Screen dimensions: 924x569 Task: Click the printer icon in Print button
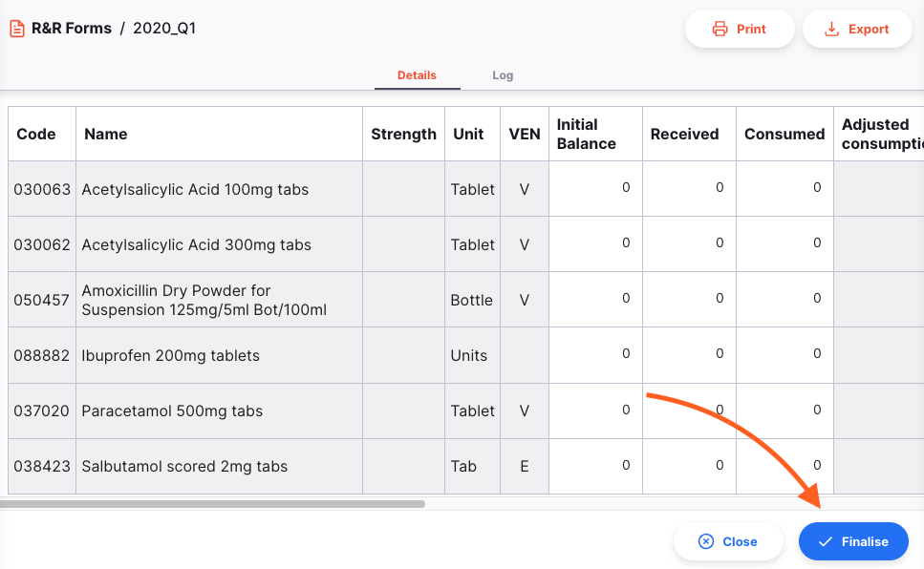tap(720, 30)
